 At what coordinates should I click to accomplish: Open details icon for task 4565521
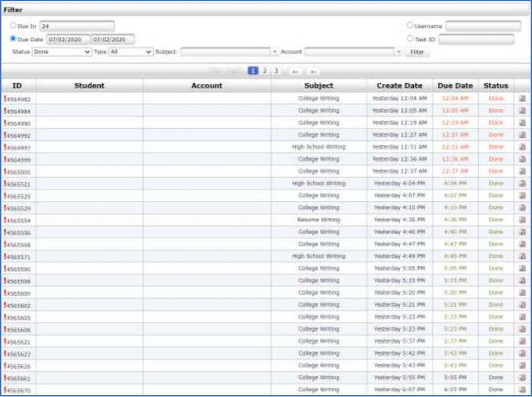click(x=523, y=184)
